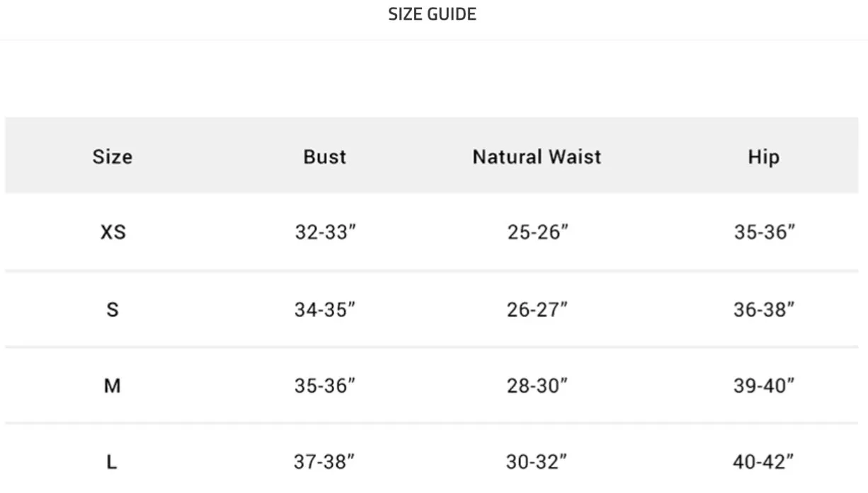The width and height of the screenshot is (868, 493).
Task: Select the L size row label
Action: tap(112, 462)
